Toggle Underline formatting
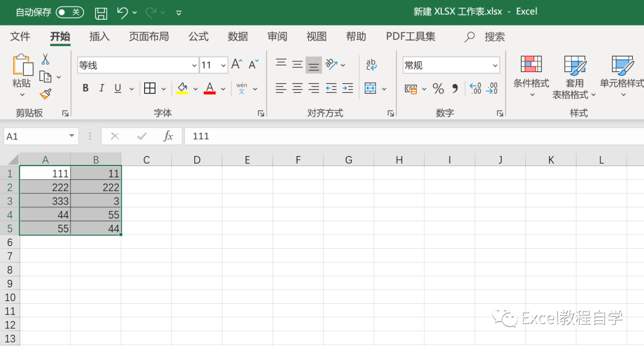 tap(118, 88)
